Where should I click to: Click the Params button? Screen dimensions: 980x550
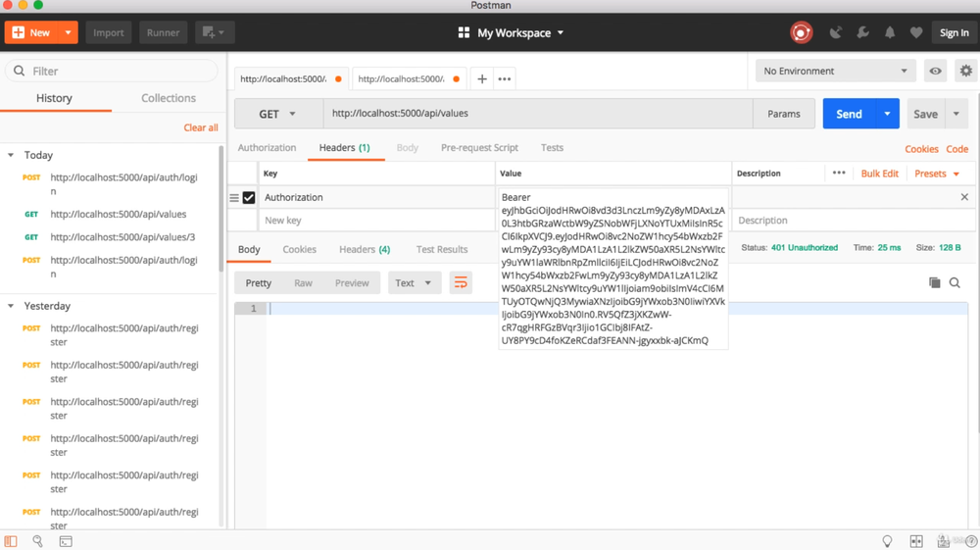[x=783, y=114]
